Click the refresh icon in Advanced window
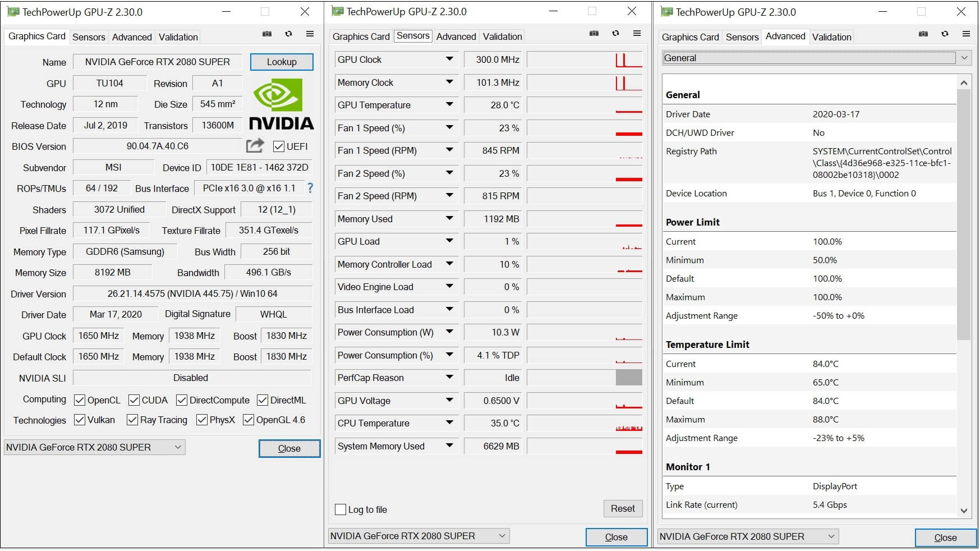This screenshot has width=980, height=551. [x=945, y=34]
